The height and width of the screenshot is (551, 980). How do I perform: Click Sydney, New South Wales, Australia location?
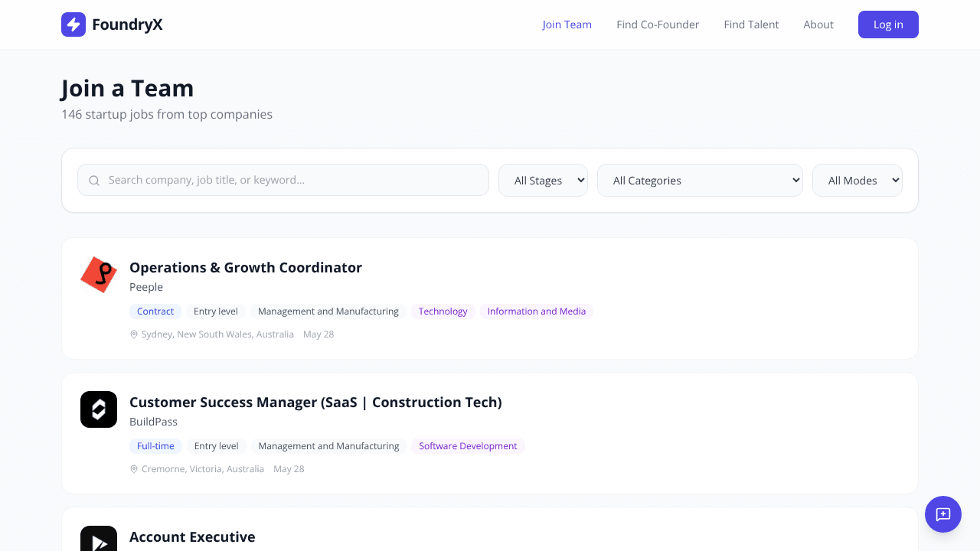pos(217,334)
